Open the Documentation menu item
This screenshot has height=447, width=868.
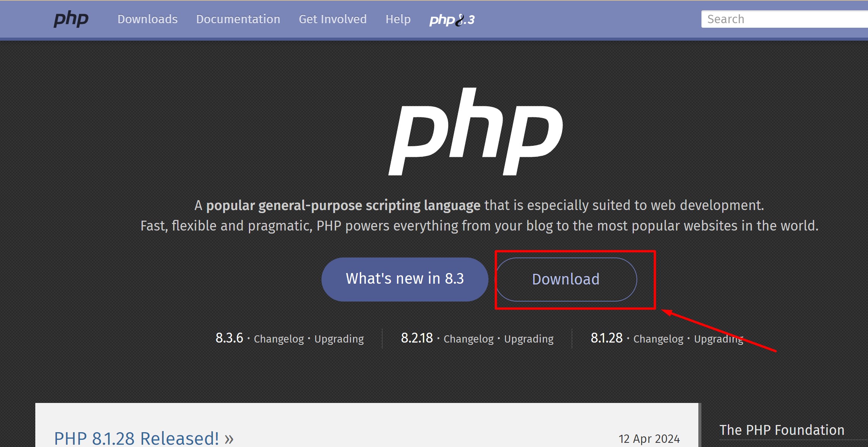point(238,19)
